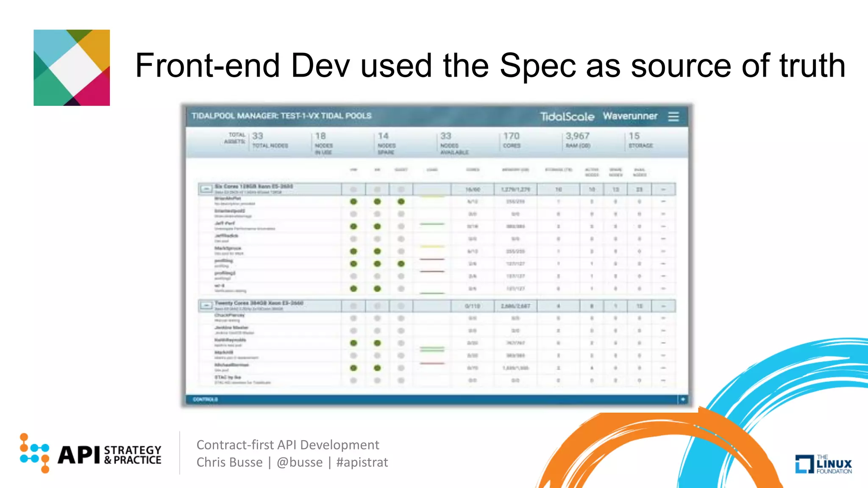Open the Jeff-Perf pool entry

point(245,226)
